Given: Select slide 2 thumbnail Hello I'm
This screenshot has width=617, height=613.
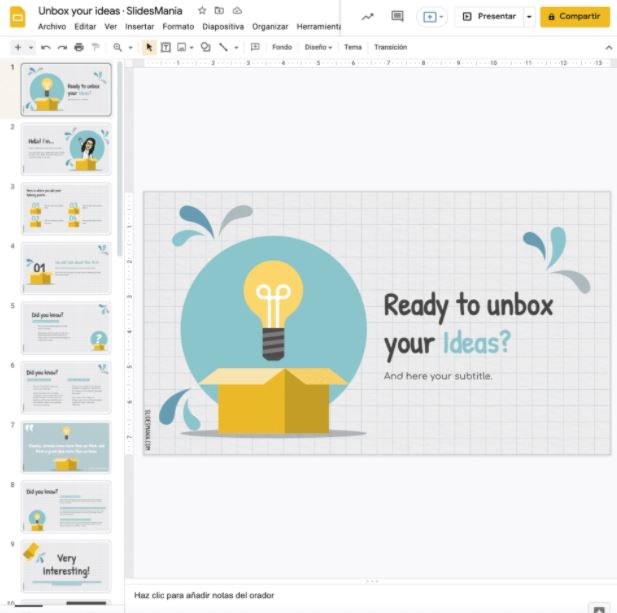Looking at the screenshot, I should pyautogui.click(x=66, y=150).
